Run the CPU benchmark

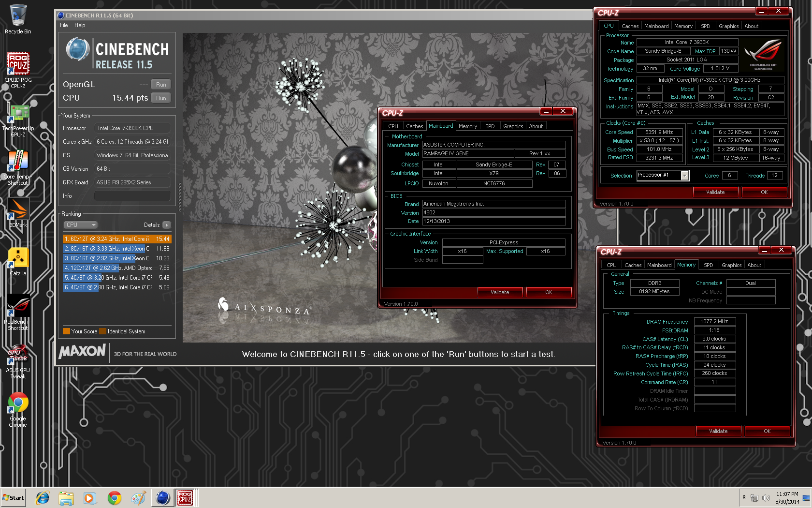(x=161, y=98)
